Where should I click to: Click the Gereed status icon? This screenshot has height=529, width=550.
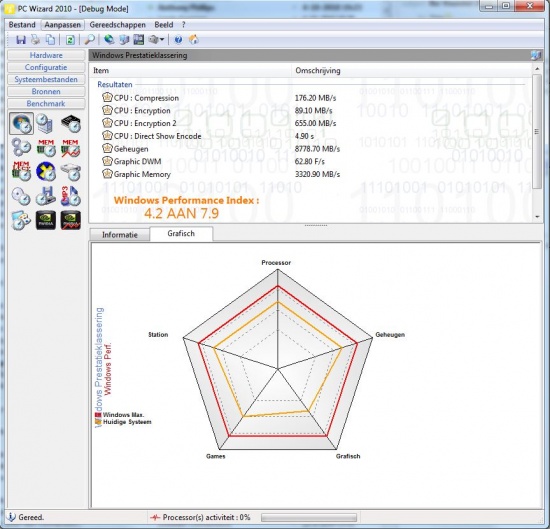(x=11, y=517)
